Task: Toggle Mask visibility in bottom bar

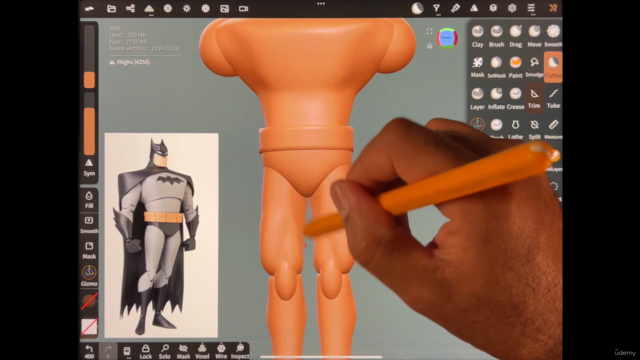Action: pyautogui.click(x=183, y=351)
